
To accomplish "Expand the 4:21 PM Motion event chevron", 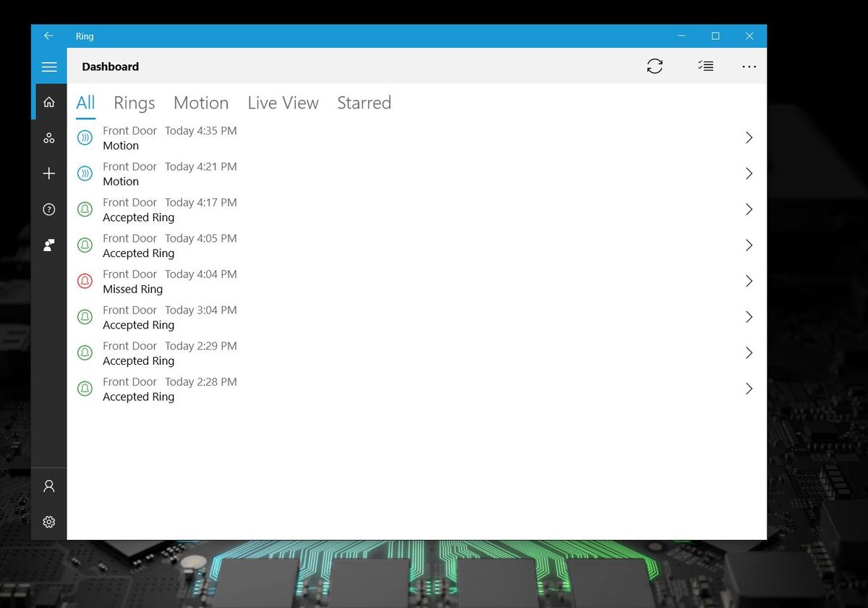I will pyautogui.click(x=749, y=174).
